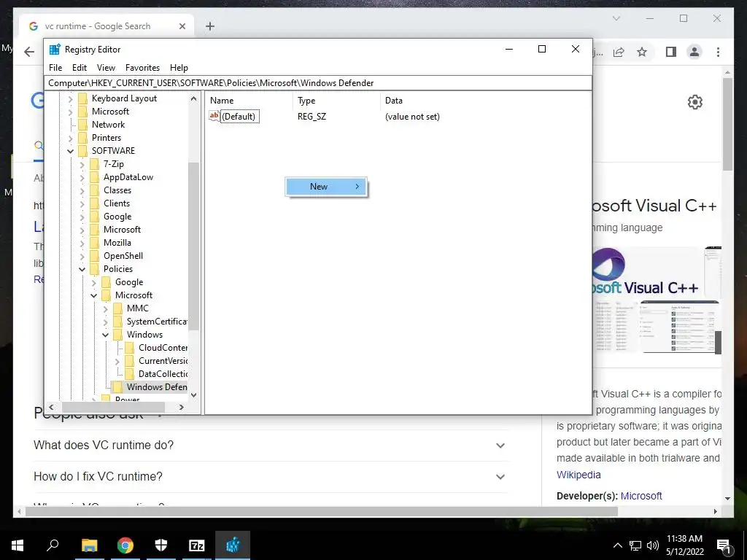Select the CloudContent key
The height and width of the screenshot is (560, 747).
(x=163, y=348)
